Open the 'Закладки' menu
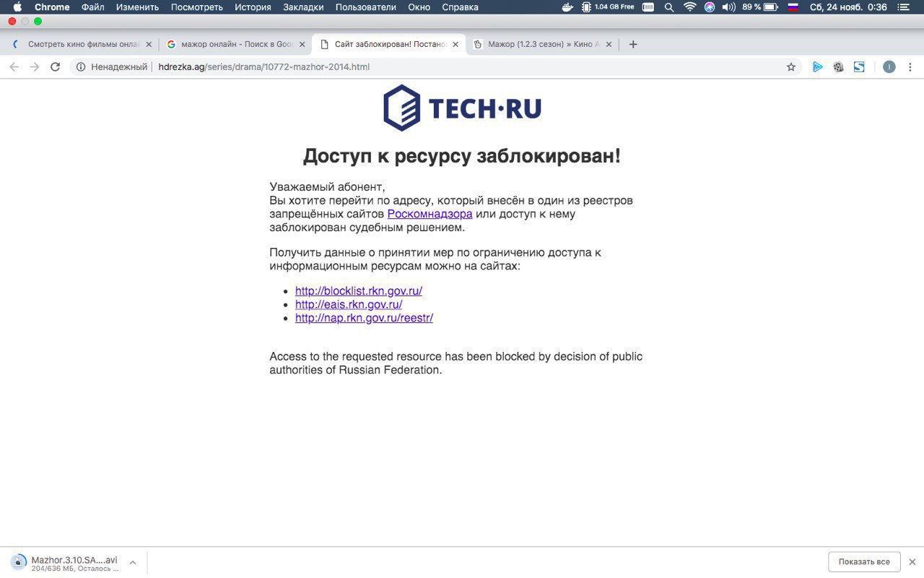The image size is (924, 578). [x=303, y=7]
